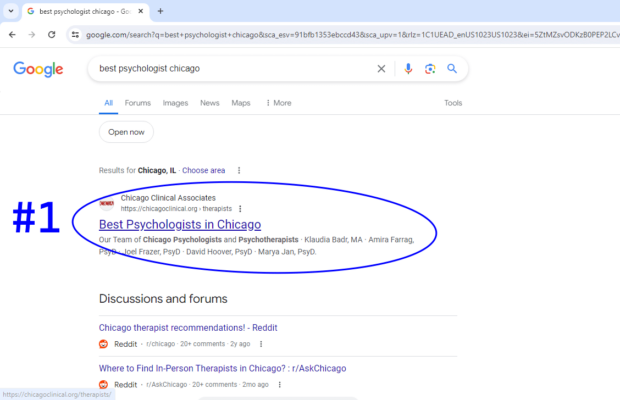Click the Tools button
The image size is (620, 400).
453,103
